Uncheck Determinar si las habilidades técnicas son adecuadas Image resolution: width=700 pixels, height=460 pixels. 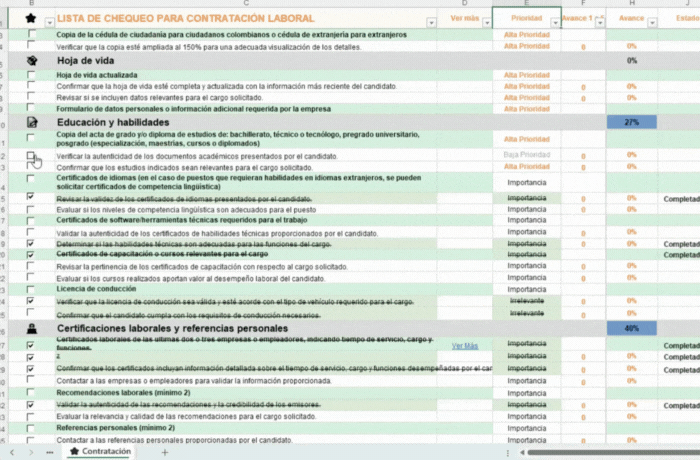point(30,243)
